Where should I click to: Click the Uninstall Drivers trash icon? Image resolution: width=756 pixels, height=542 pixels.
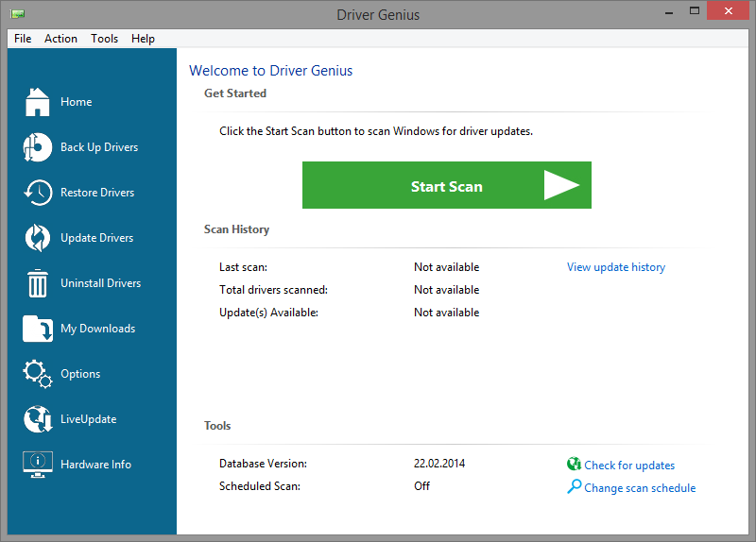(38, 283)
